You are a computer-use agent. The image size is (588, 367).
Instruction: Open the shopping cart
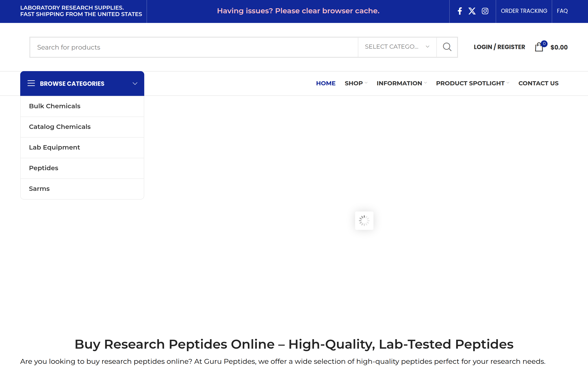[539, 47]
